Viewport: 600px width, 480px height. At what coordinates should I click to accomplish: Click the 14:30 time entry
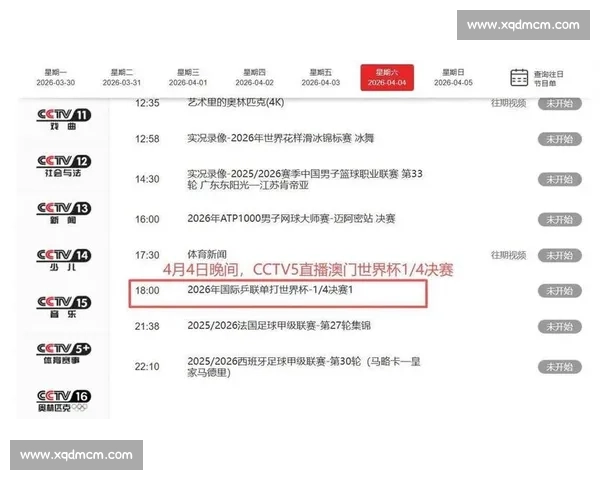click(147, 179)
